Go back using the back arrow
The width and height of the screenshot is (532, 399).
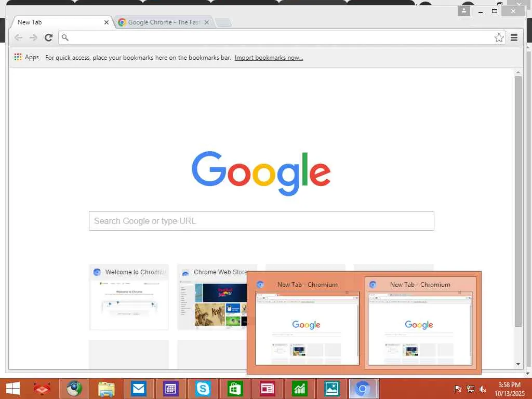tap(18, 37)
